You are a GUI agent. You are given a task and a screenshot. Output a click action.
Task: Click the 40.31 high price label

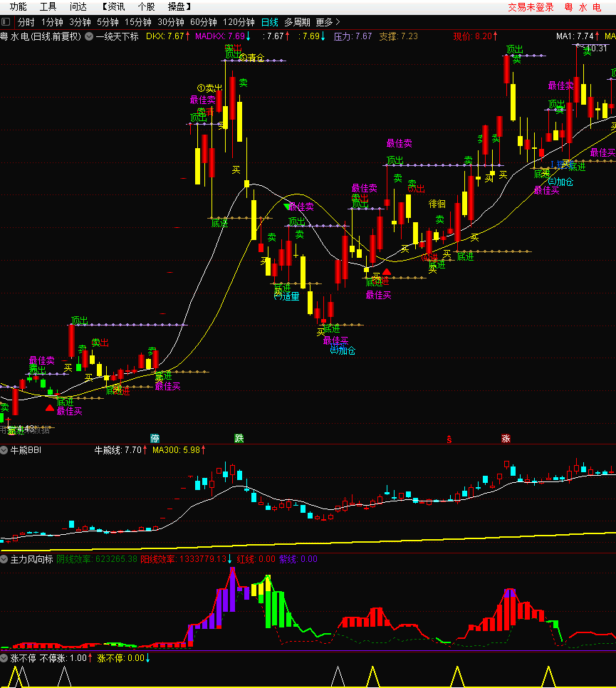tap(596, 48)
